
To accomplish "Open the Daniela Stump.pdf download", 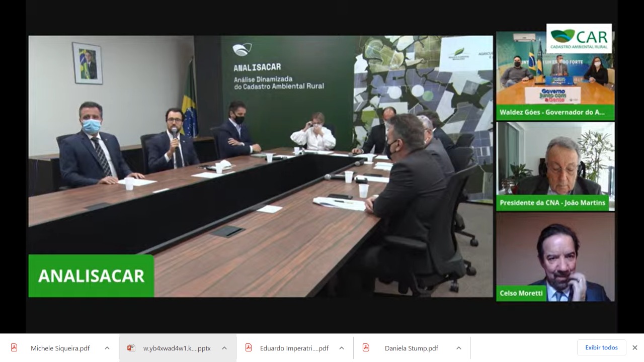I will pos(411,348).
